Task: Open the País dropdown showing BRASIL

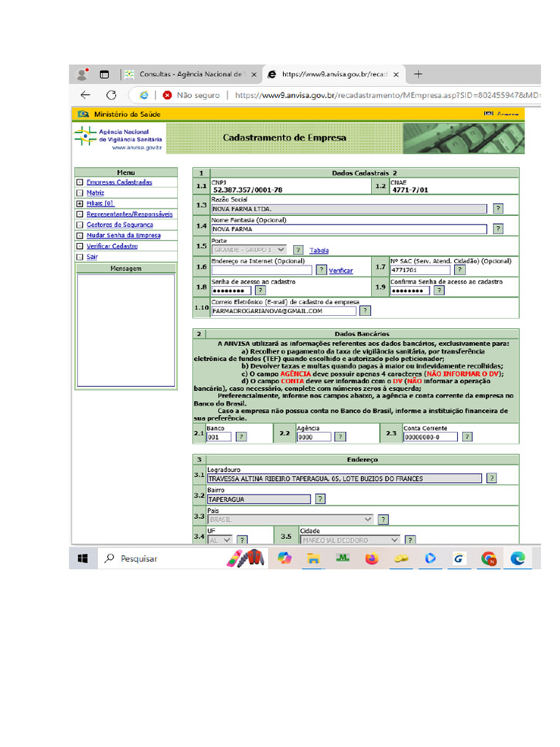Action: [x=292, y=519]
